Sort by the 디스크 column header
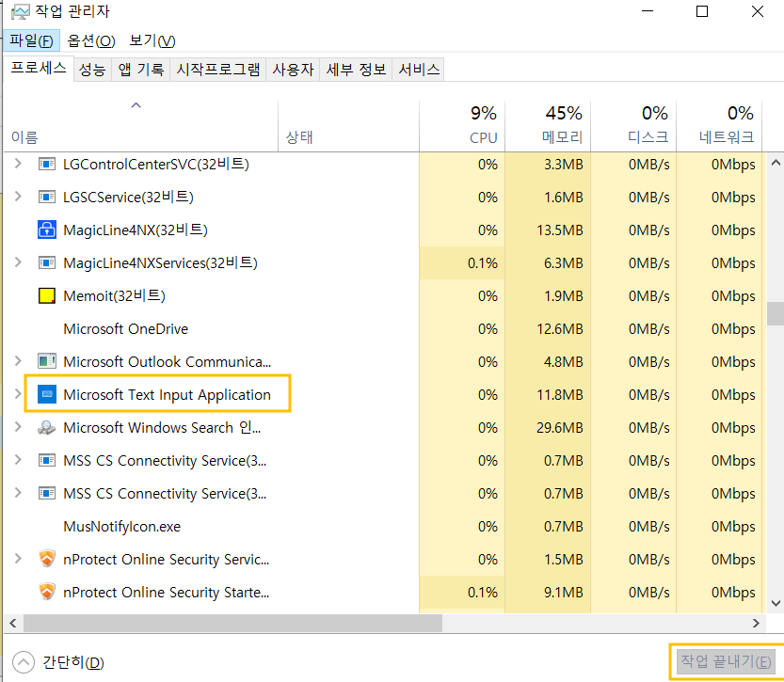Image resolution: width=784 pixels, height=682 pixels. click(633, 125)
